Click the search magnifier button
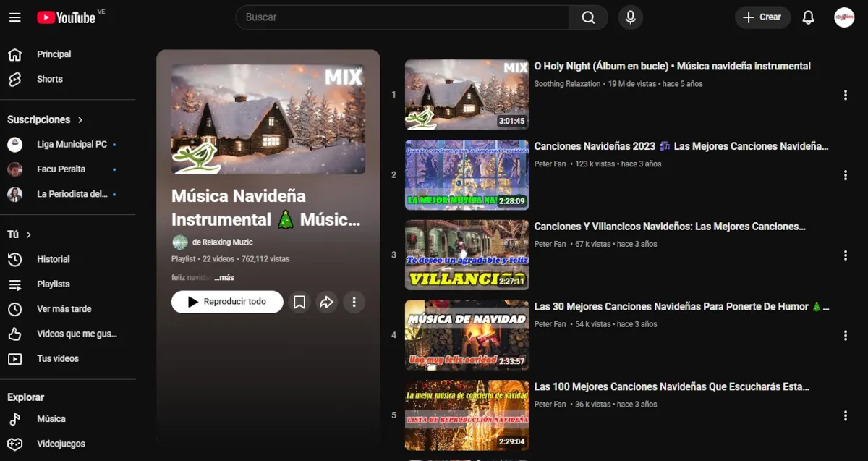The width and height of the screenshot is (868, 461). tap(588, 17)
